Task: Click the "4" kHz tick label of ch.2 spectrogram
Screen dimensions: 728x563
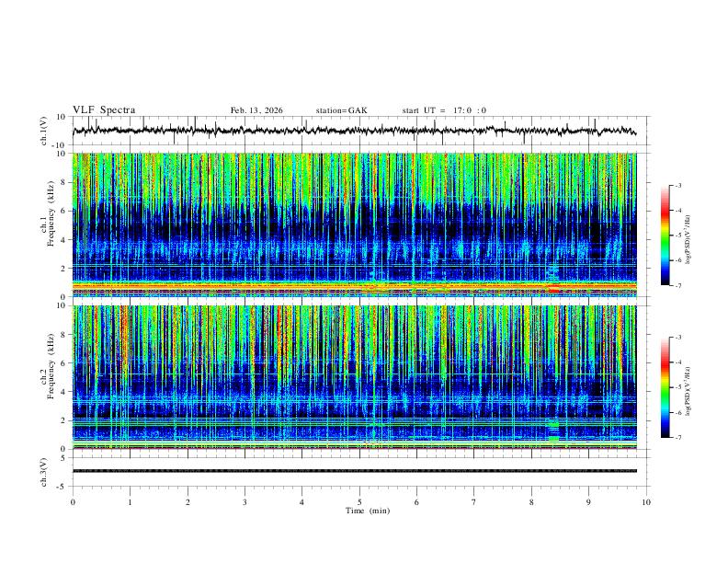Action: tap(64, 392)
